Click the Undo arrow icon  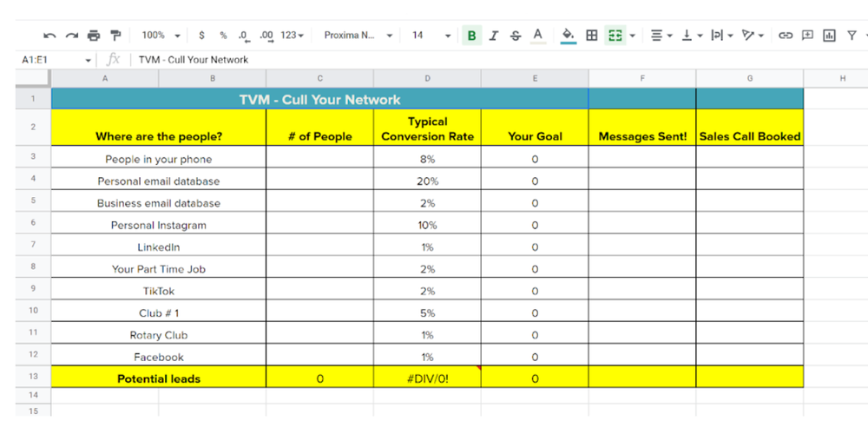pos(49,36)
